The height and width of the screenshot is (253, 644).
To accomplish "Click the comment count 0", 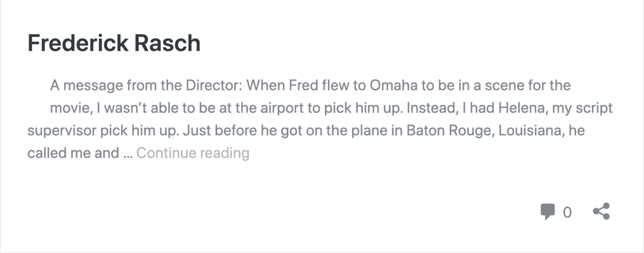I will click(x=567, y=213).
